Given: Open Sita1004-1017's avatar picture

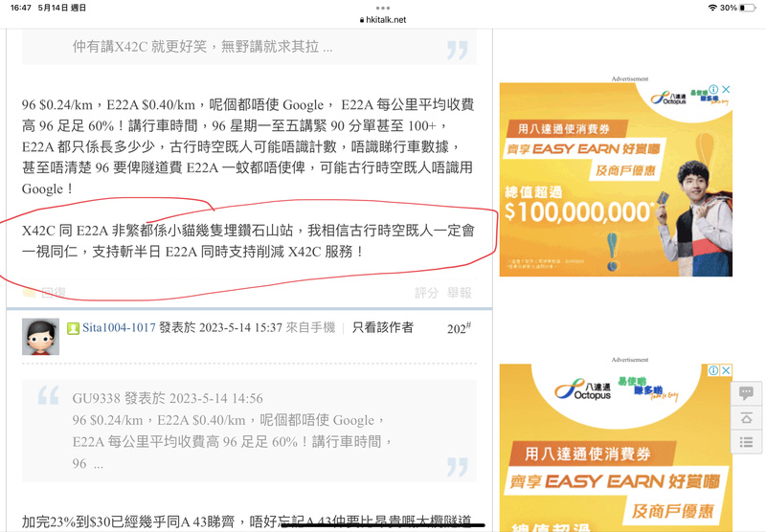Looking at the screenshot, I should point(40,337).
